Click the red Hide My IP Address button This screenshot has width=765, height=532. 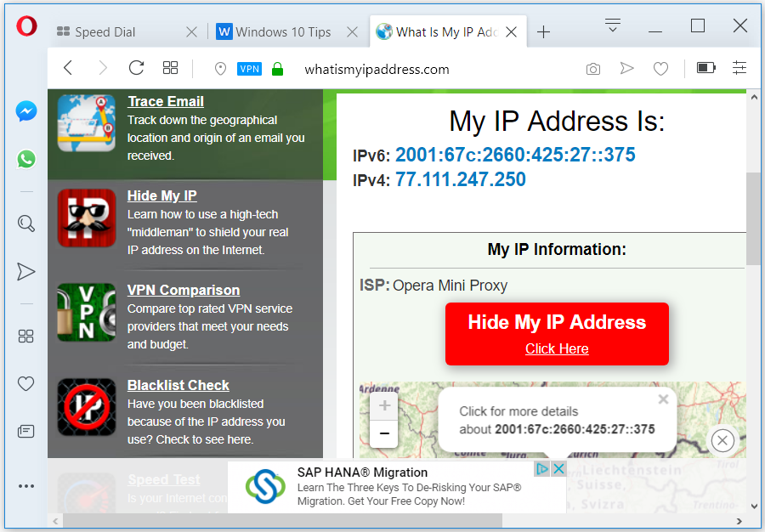(557, 333)
